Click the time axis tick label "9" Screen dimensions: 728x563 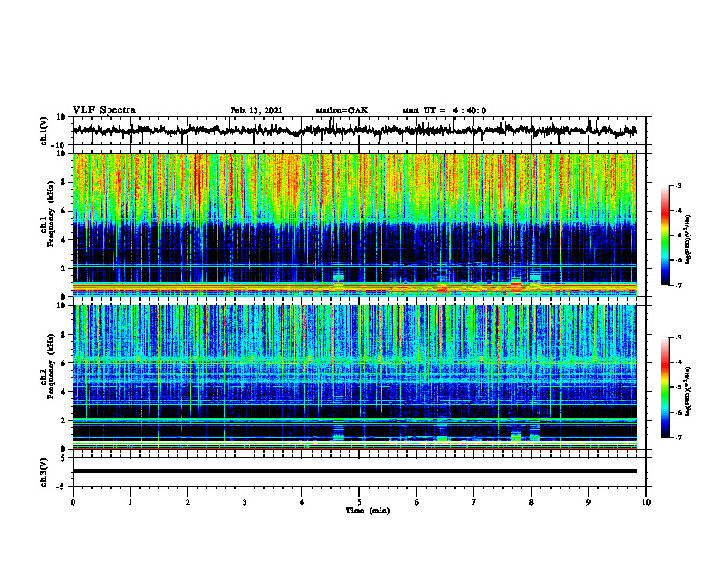(x=588, y=502)
